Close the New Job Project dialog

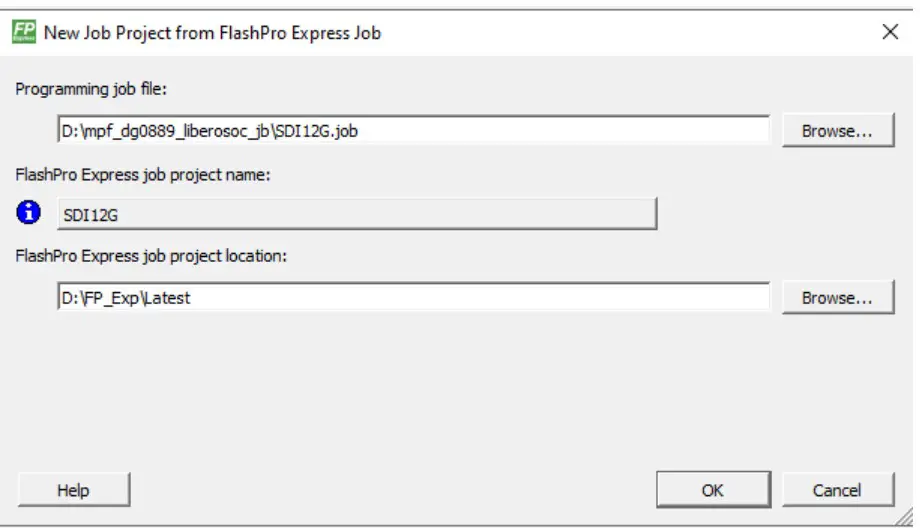[889, 32]
